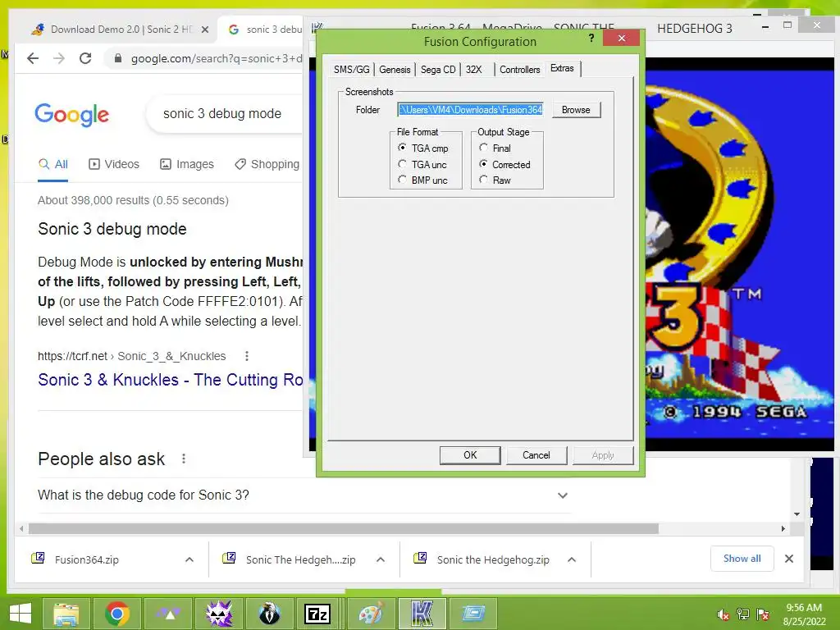
Task: Go forward in Chrome browser
Action: [59, 58]
